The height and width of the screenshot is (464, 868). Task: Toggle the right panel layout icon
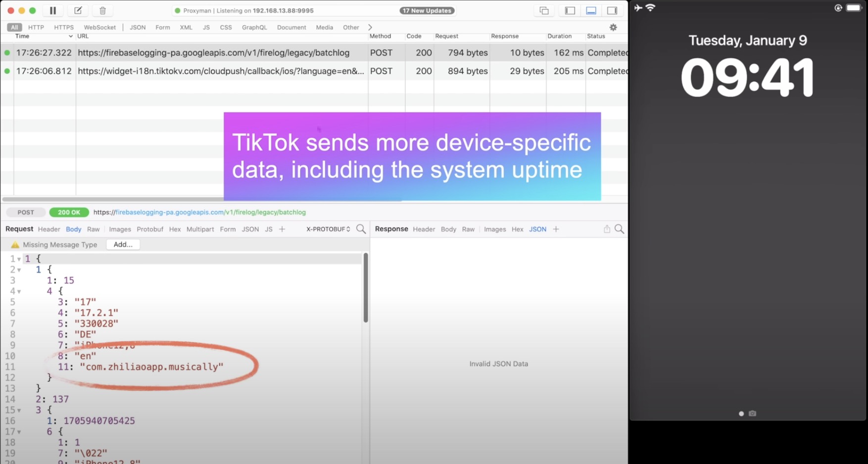click(612, 11)
